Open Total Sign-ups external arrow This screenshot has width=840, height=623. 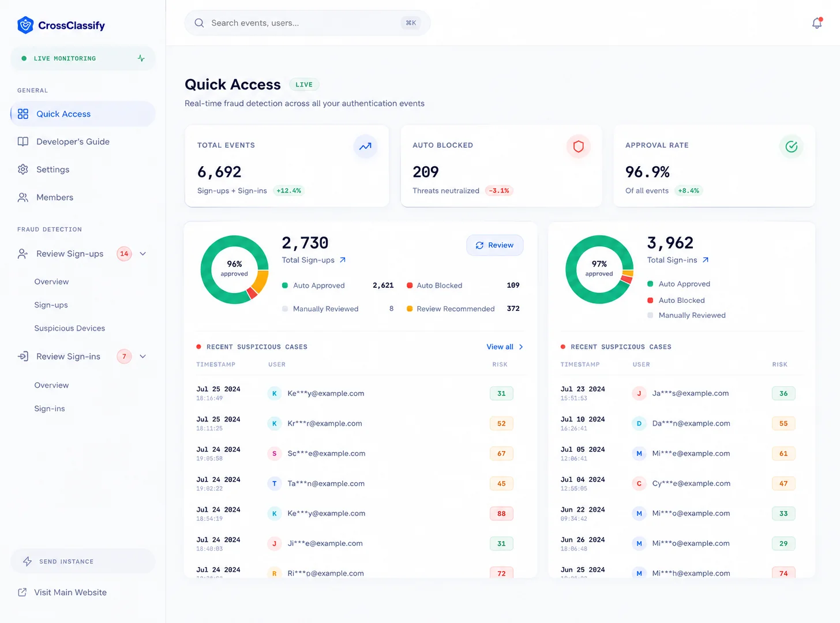(343, 260)
